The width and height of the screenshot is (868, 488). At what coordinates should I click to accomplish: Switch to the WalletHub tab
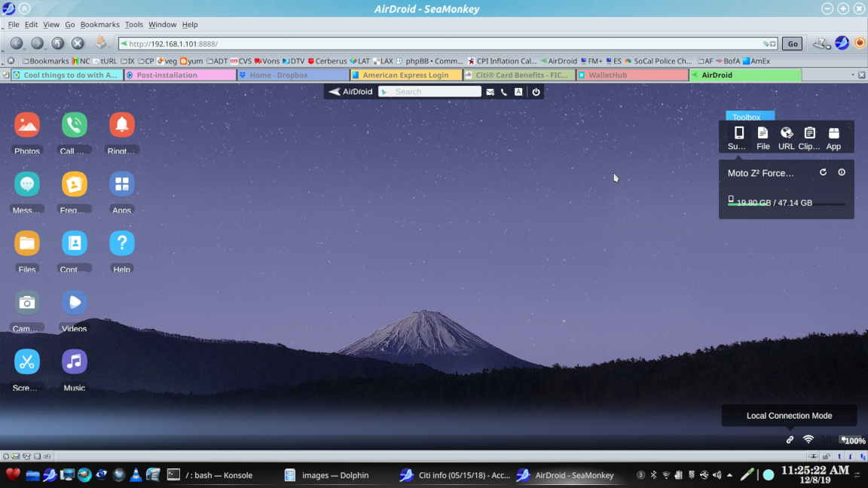point(631,75)
